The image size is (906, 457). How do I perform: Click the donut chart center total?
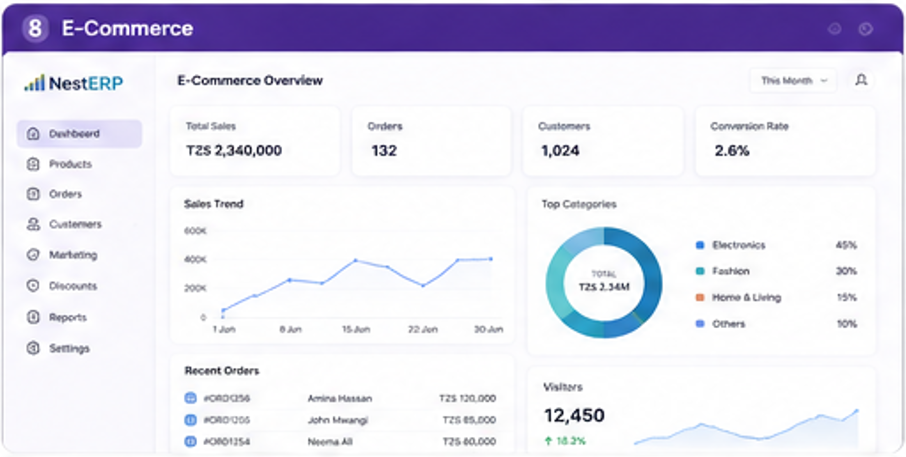point(604,281)
